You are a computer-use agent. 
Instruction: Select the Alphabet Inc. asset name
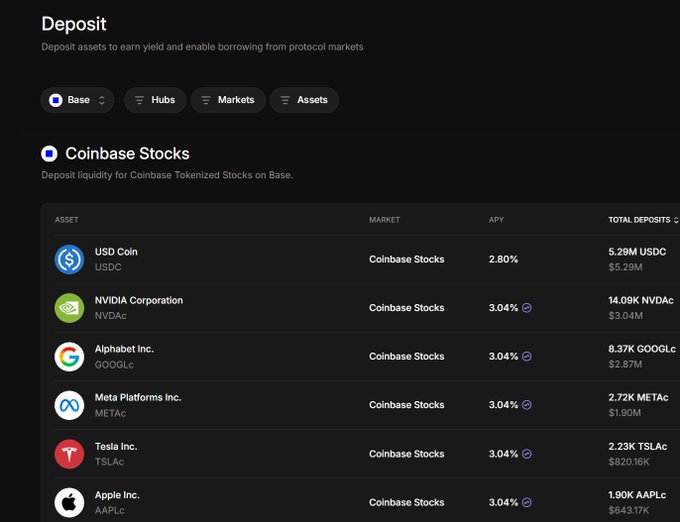124,349
